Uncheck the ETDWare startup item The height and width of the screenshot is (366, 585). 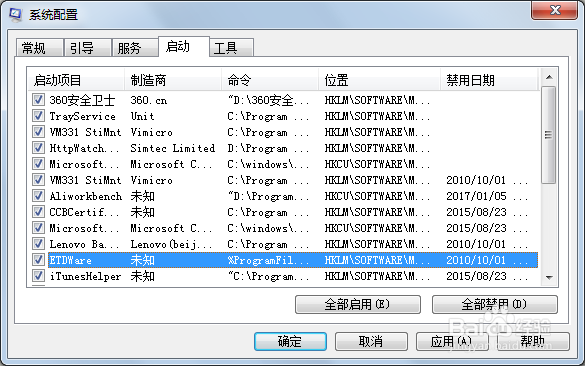[x=38, y=260]
